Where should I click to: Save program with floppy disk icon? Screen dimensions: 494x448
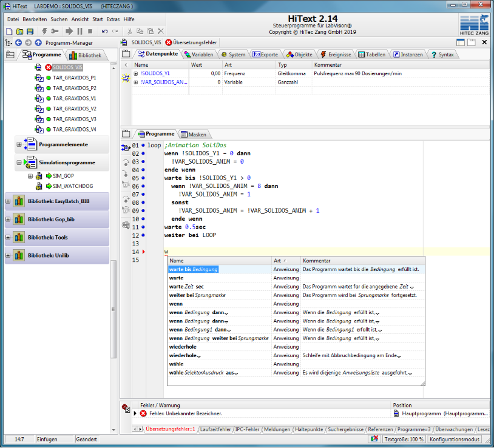(x=30, y=31)
